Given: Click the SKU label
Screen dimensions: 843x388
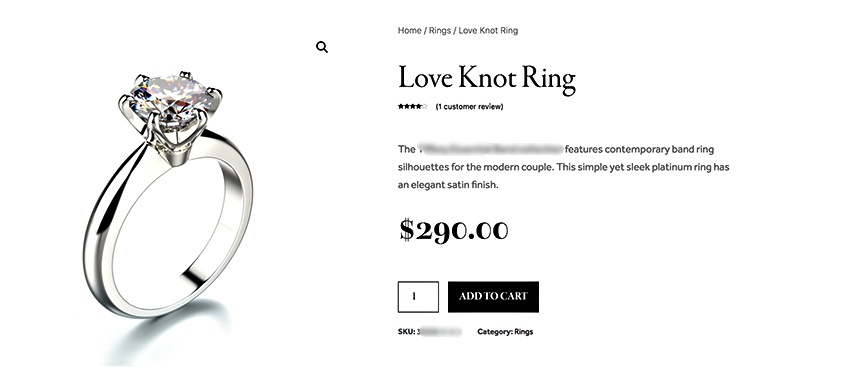Looking at the screenshot, I should 406,332.
